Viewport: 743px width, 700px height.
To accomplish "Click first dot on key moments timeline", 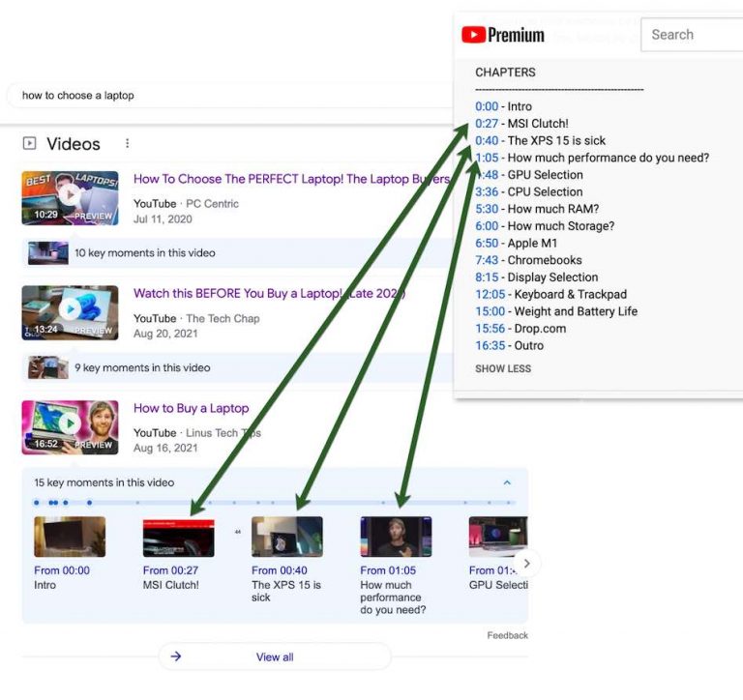I will (37, 503).
